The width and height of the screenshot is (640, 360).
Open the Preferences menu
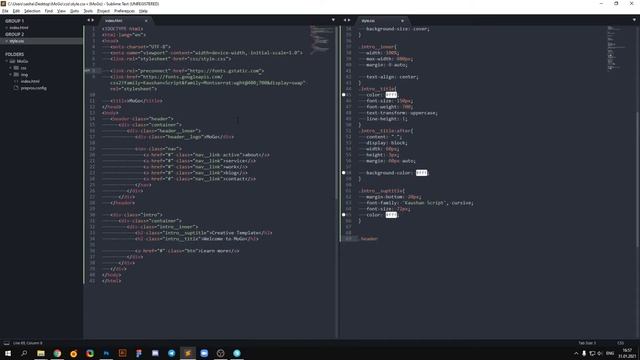(x=124, y=11)
